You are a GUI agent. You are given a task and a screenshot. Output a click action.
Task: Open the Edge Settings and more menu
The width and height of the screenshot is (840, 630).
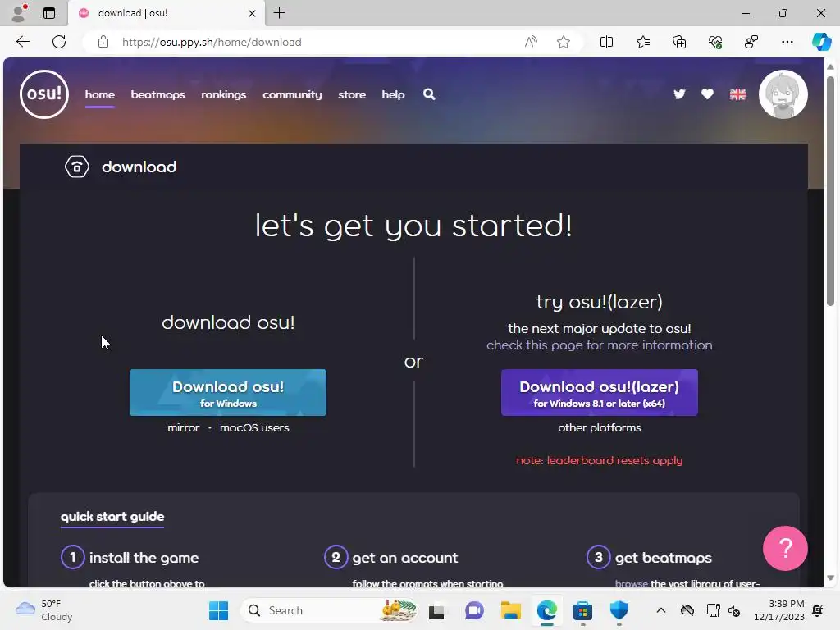[x=787, y=42]
